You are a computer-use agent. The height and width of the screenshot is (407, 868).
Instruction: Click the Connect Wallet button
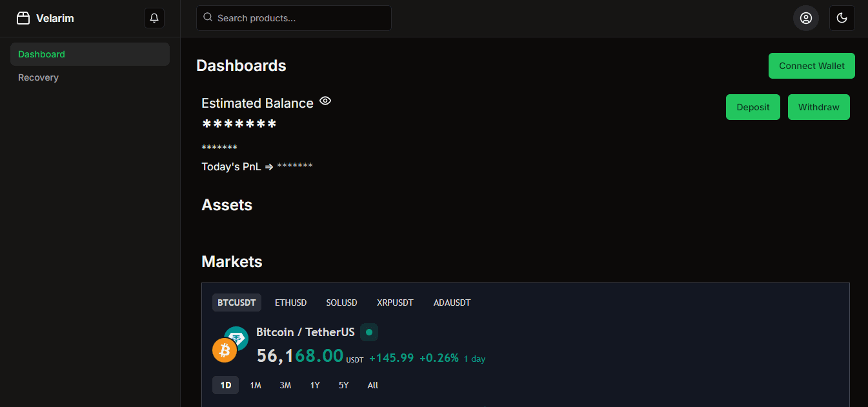click(x=812, y=66)
